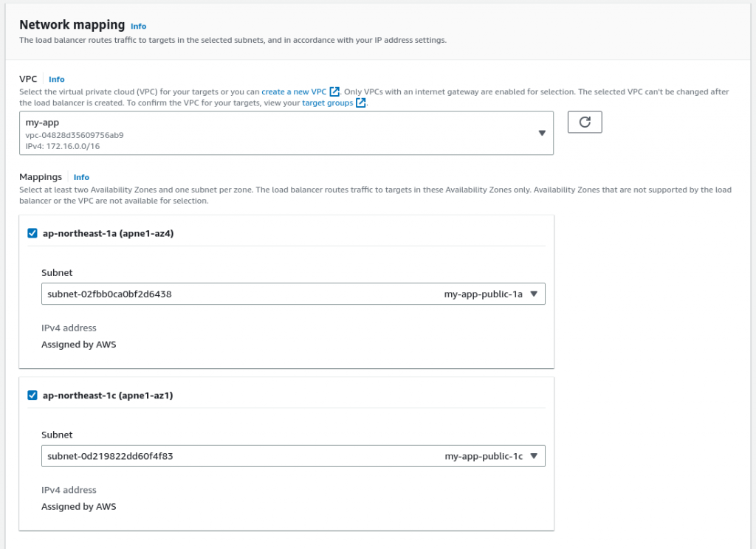The height and width of the screenshot is (549, 756).
Task: Open the subnet-0d219822dd60f4f83 dropdown
Action: point(293,457)
